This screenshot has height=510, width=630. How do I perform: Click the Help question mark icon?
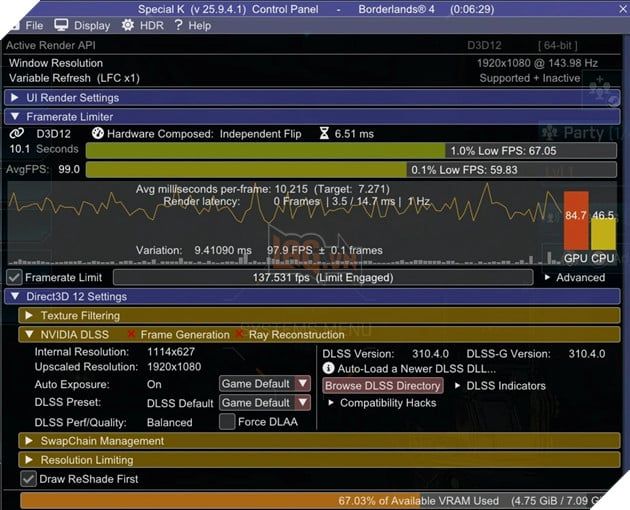[178, 25]
